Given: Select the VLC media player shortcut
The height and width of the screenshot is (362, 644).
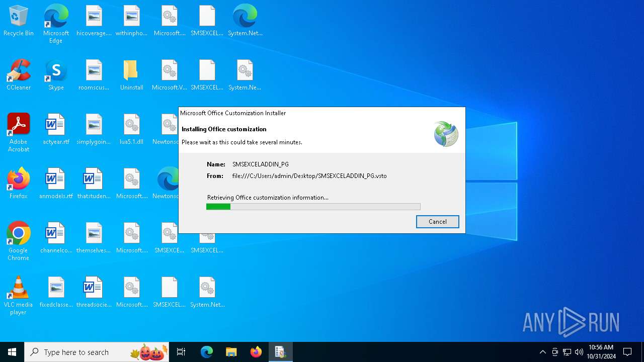Looking at the screenshot, I should [x=19, y=296].
